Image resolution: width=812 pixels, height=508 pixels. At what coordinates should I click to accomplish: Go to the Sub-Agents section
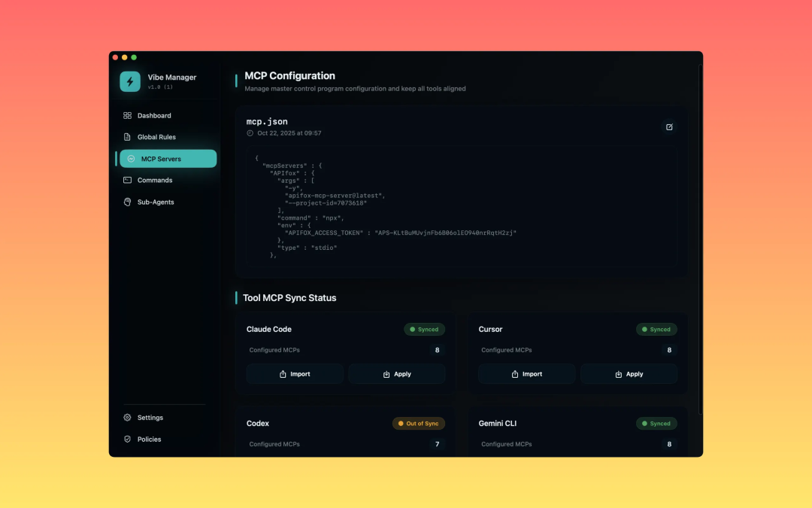[156, 202]
